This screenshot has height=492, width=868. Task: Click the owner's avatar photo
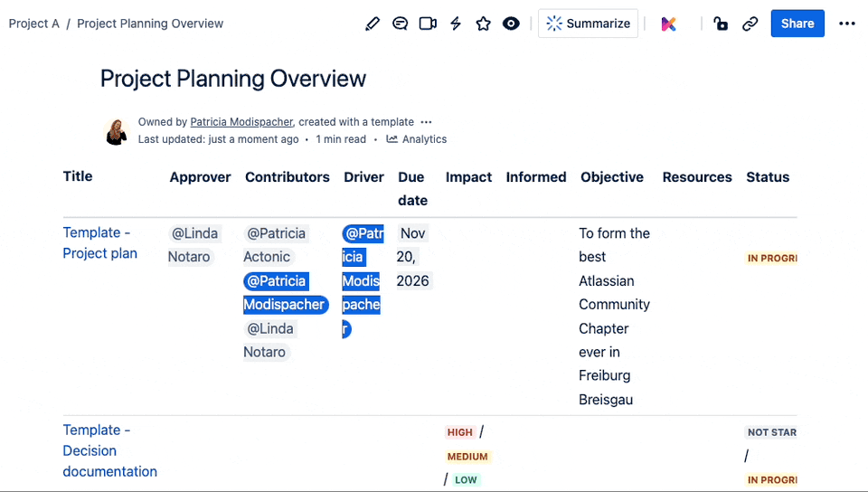pos(117,132)
